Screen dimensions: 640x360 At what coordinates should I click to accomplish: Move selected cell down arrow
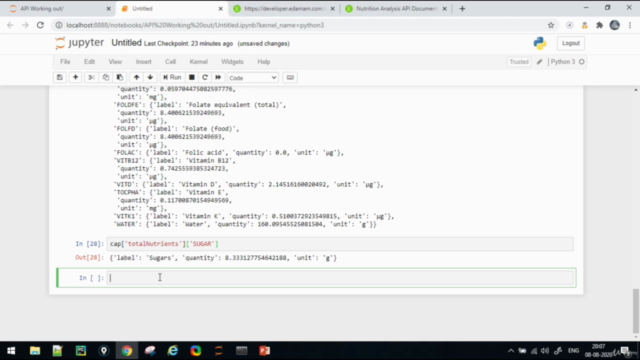pos(150,78)
